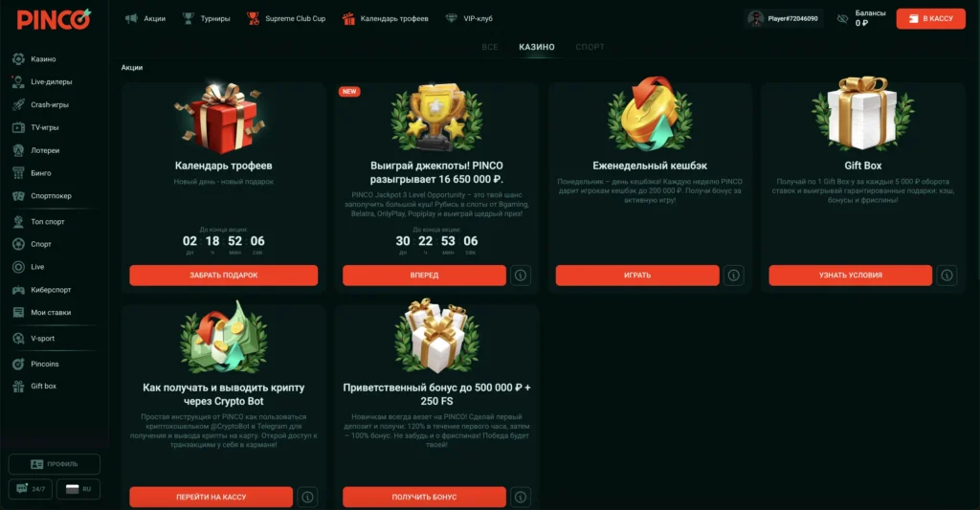Click the ЗАБРАТЬ ПОДАРОК button

point(224,275)
